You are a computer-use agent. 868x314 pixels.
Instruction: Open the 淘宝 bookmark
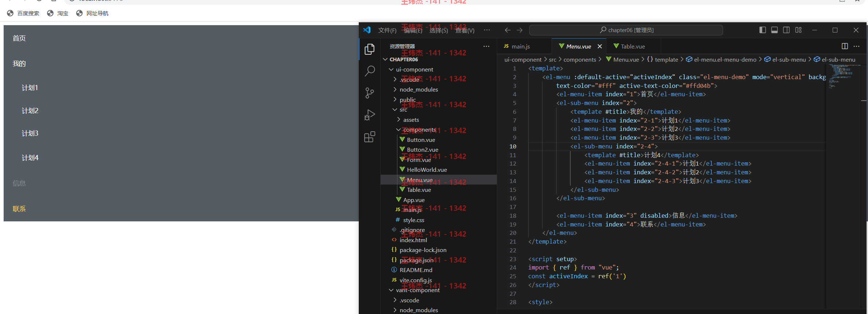point(58,13)
